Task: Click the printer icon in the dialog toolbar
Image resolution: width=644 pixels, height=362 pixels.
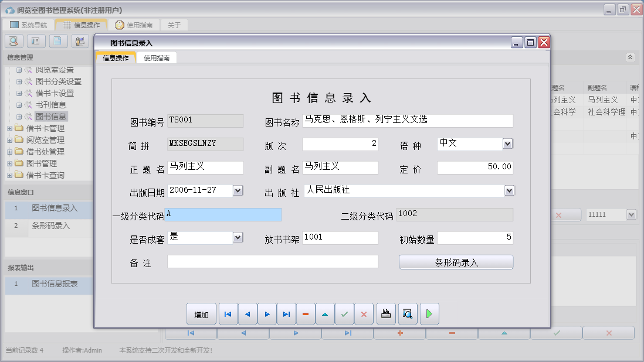Action: 385,313
